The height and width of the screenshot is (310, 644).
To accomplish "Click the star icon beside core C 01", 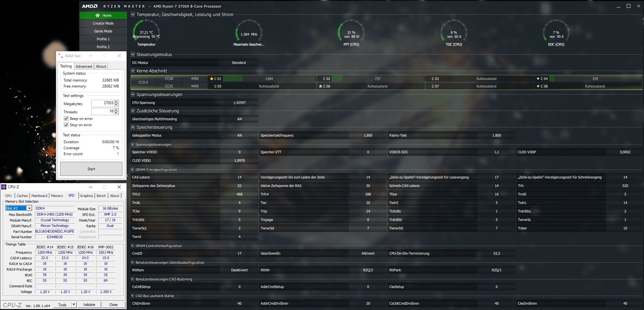I will [x=212, y=79].
